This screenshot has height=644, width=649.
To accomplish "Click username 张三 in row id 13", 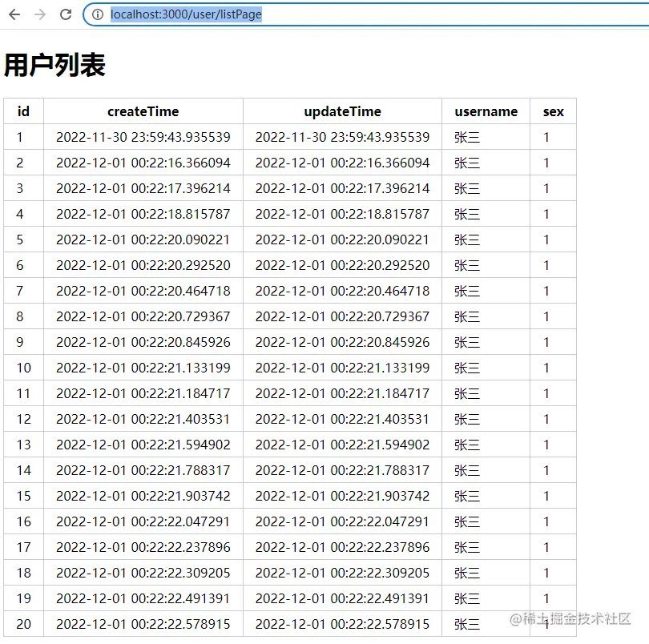I will (467, 445).
